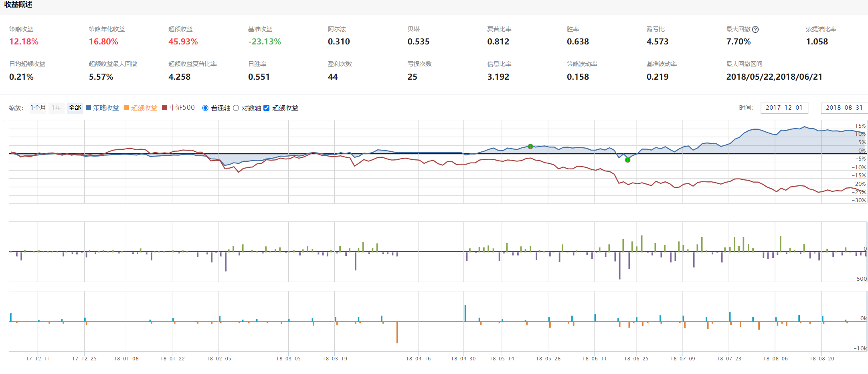Select the 普通轴 radio button
This screenshot has height=374, width=868.
click(205, 108)
